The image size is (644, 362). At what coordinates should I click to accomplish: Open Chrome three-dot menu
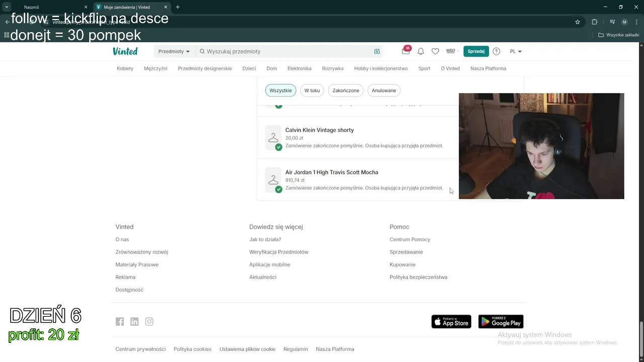[637, 22]
